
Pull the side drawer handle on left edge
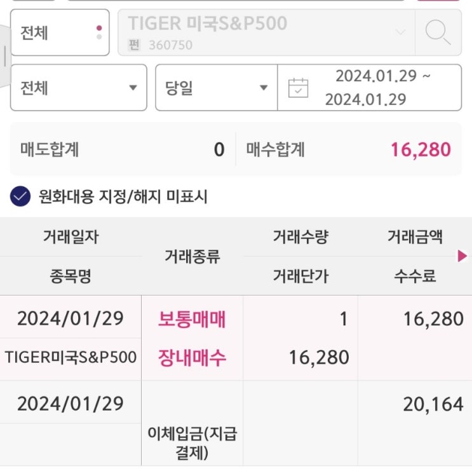pos(5,57)
